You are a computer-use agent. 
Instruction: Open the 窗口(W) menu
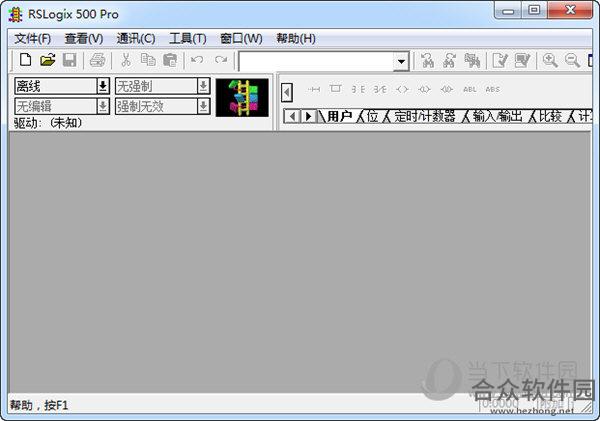tap(241, 39)
